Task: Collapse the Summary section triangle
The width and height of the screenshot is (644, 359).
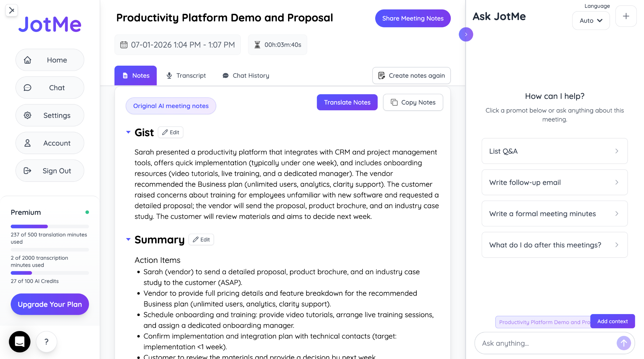Action: click(x=128, y=239)
